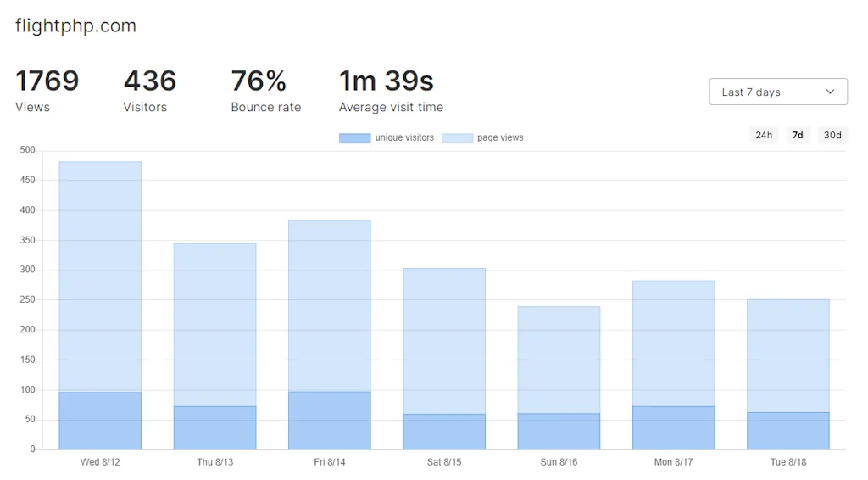Viewport: 868px width, 480px height.
Task: Click the unique visitors legend color swatch
Action: click(x=354, y=138)
